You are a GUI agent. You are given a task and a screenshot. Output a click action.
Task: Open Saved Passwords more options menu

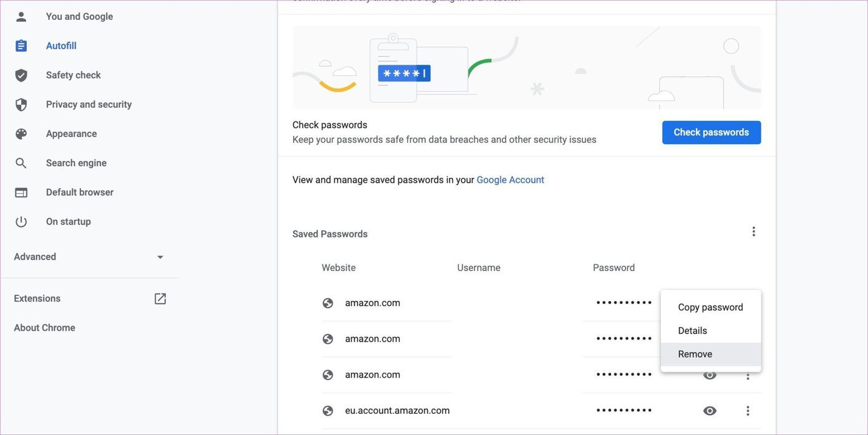[754, 232]
